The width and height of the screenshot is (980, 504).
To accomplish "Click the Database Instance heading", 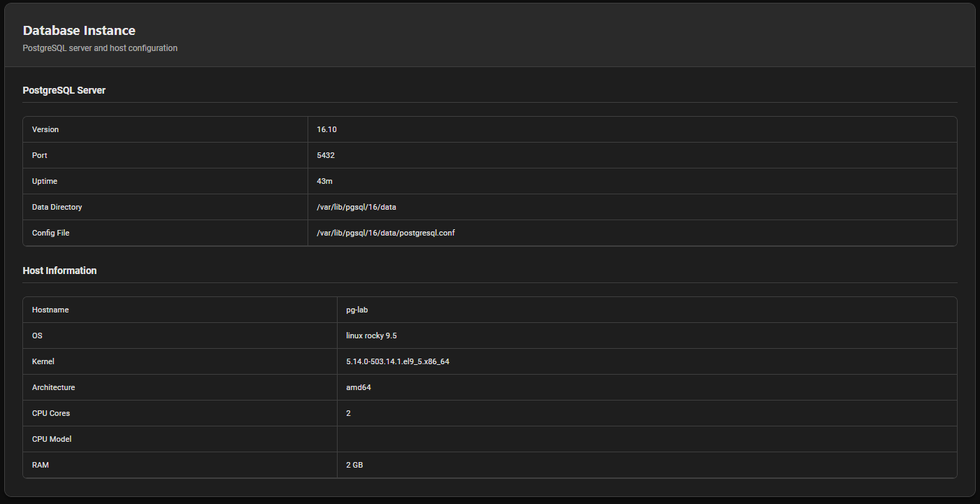I will click(x=79, y=31).
